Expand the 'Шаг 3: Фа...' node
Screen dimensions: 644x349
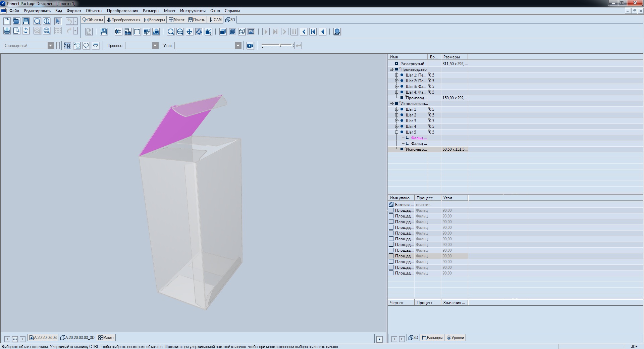[x=396, y=86]
